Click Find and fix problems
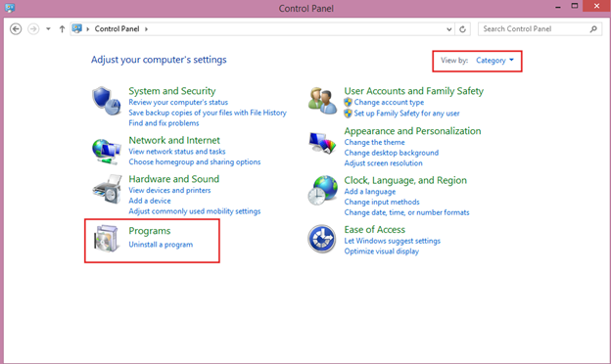The width and height of the screenshot is (611, 364). coord(164,123)
